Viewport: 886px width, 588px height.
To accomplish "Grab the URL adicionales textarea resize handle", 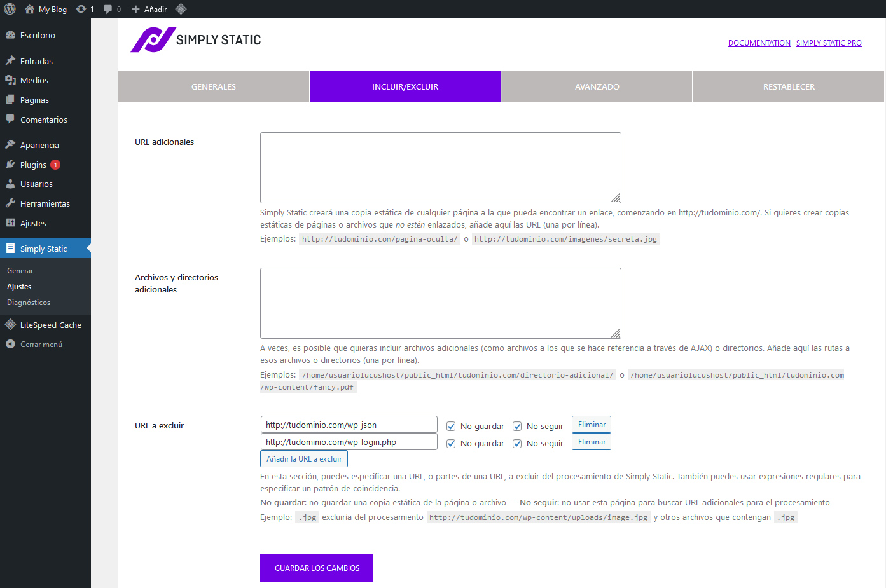I will click(616, 198).
